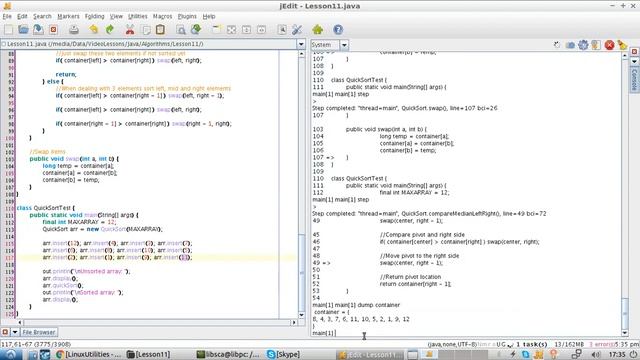640x360 pixels.
Task: Click the console gear icon
Action: pos(583,45)
